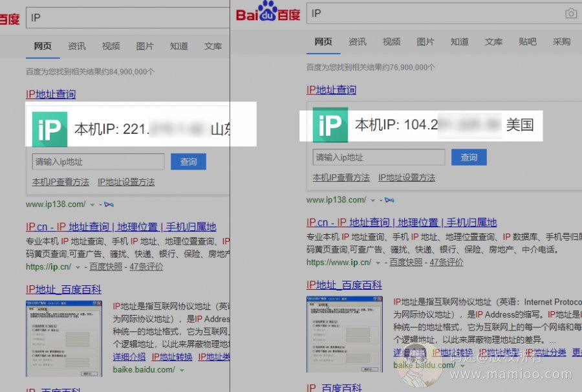
Task: Click 请输入ip地址 input field in right window
Action: [378, 157]
